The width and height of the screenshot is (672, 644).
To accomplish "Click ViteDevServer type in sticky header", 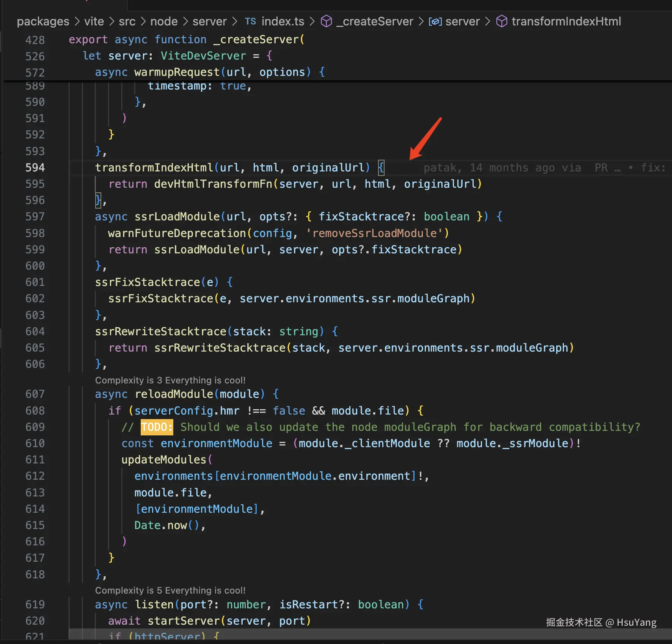I will [203, 56].
